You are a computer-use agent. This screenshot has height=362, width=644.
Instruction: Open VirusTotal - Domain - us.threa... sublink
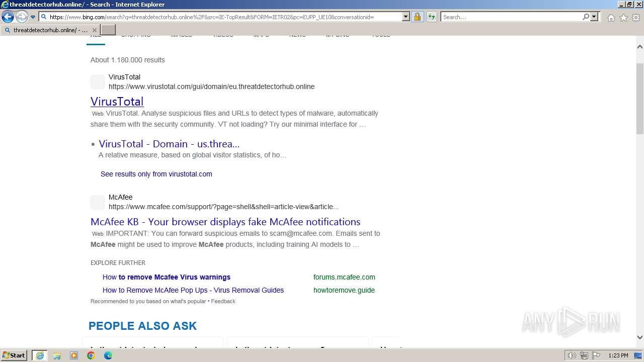tap(169, 144)
